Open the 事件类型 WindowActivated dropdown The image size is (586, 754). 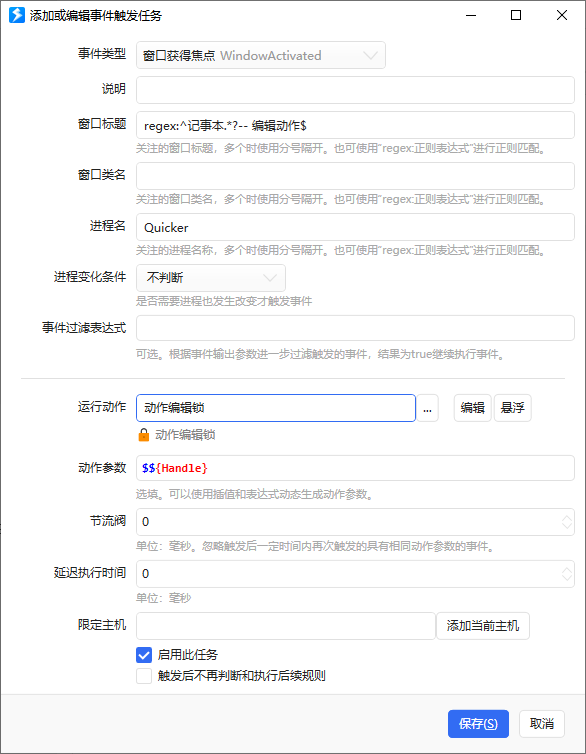point(261,55)
